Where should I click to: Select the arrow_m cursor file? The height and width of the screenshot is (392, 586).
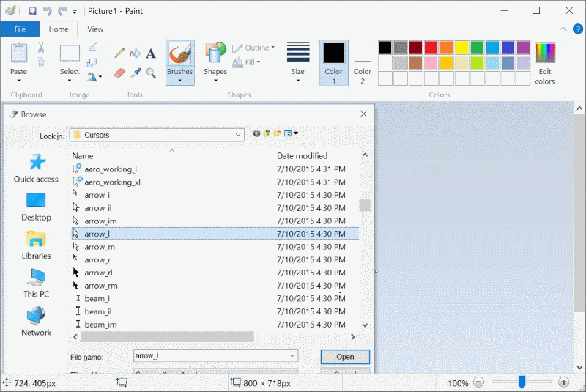coord(215,247)
